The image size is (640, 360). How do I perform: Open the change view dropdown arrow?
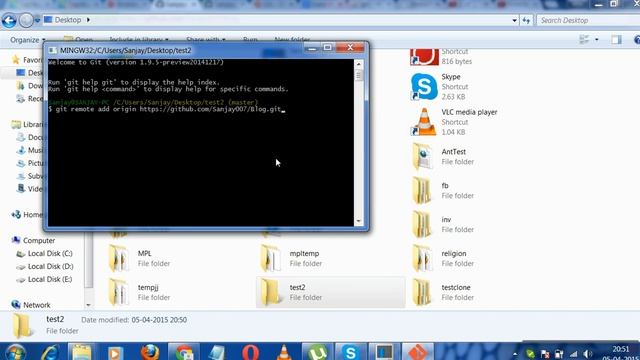tap(597, 40)
